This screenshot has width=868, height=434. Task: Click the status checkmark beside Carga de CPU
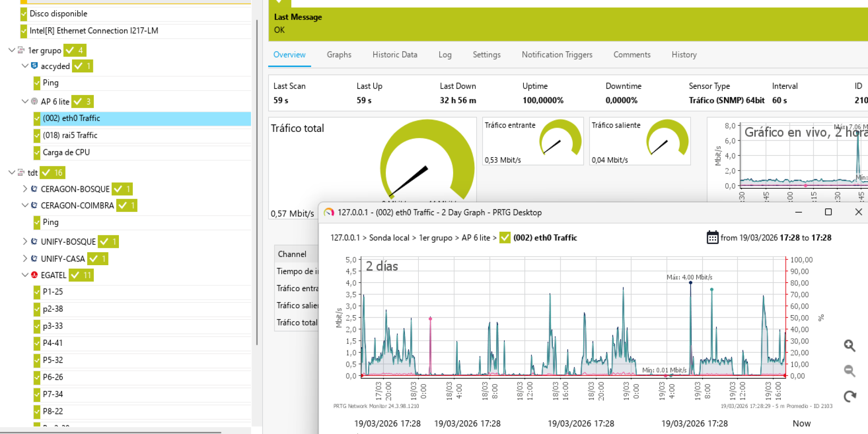click(37, 152)
